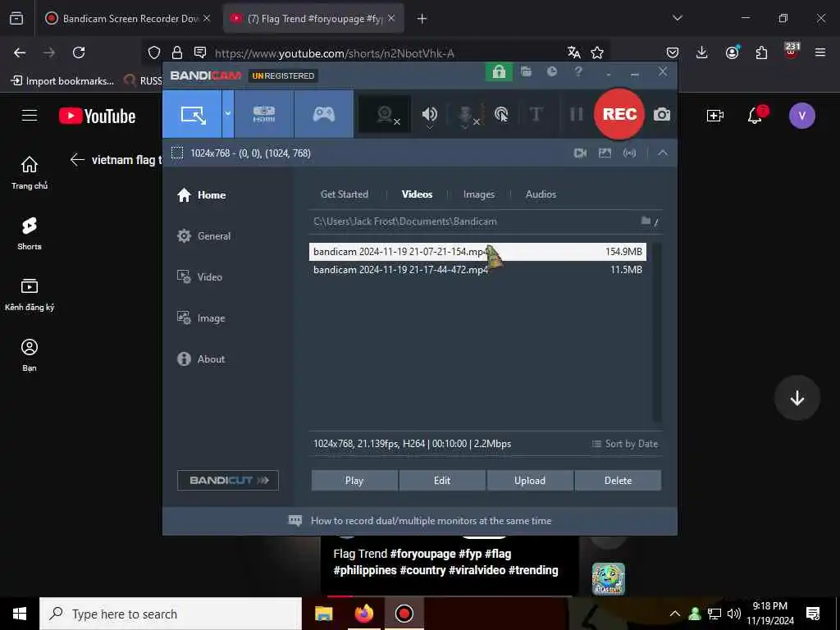Open Bandicam help question mark

coord(578,72)
